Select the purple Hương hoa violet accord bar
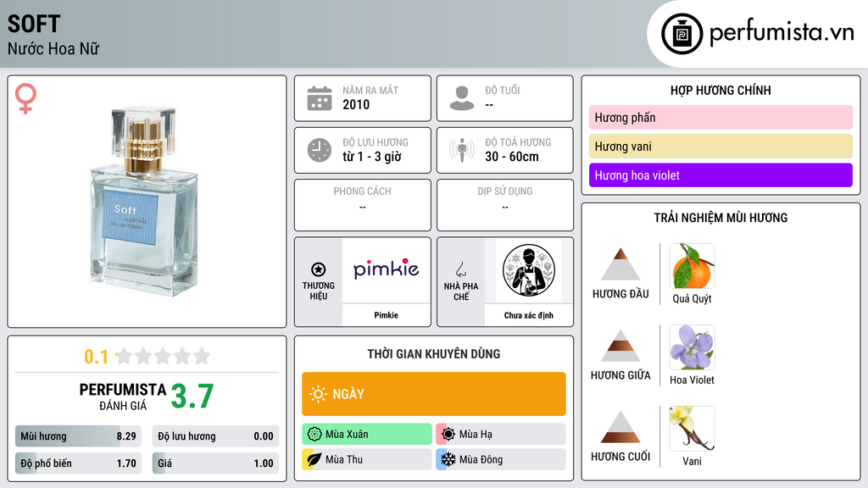Image resolution: width=868 pixels, height=488 pixels. pyautogui.click(x=721, y=175)
